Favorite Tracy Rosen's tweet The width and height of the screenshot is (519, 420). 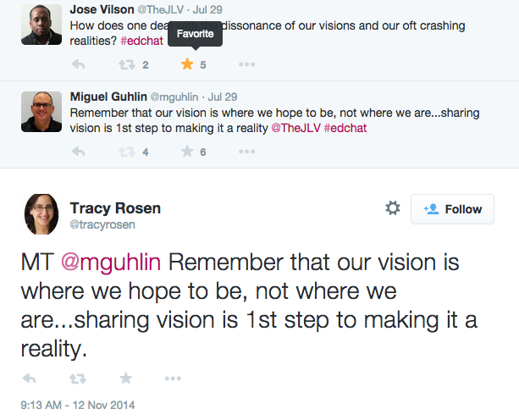point(125,378)
